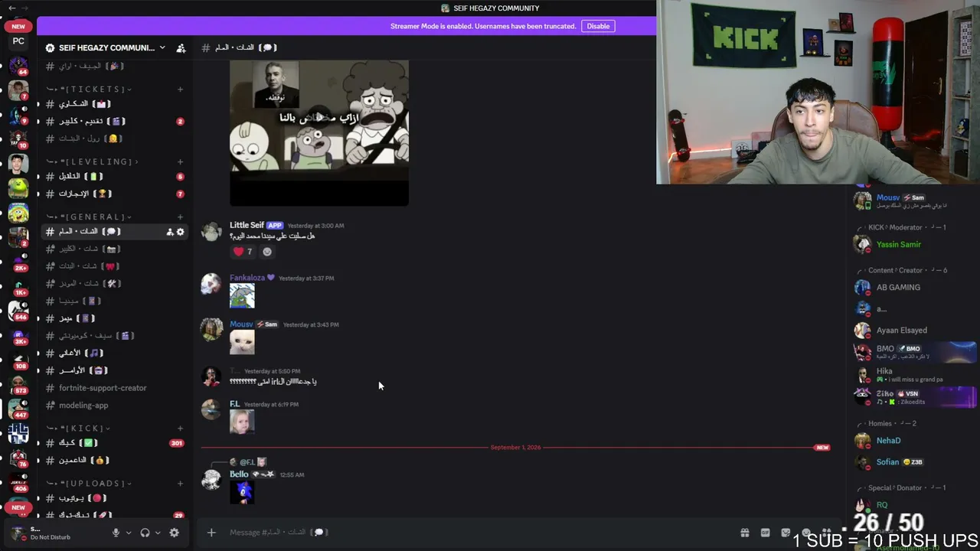Viewport: 980px width, 551px height.
Task: Collapse the GENERAL category
Action: [89, 217]
